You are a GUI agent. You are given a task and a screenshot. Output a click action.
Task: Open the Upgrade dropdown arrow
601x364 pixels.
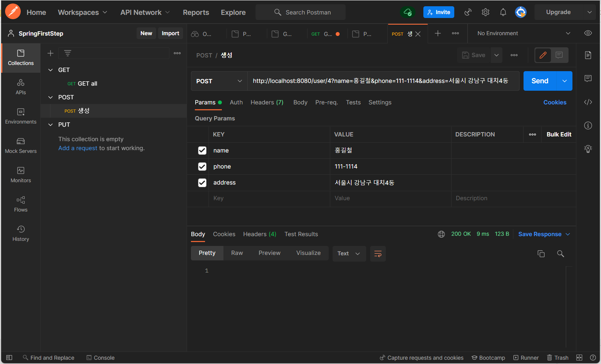click(x=590, y=12)
